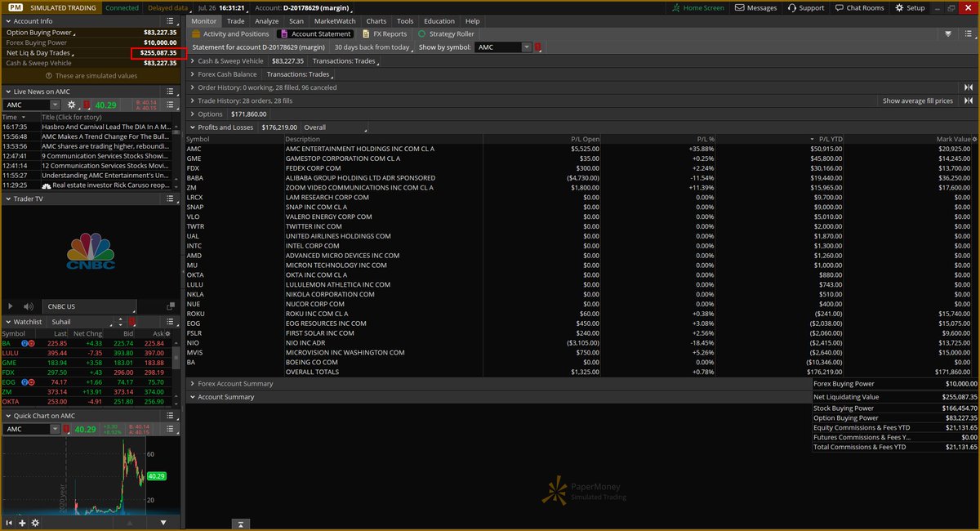Open the Strategy Roller subtab

point(446,34)
